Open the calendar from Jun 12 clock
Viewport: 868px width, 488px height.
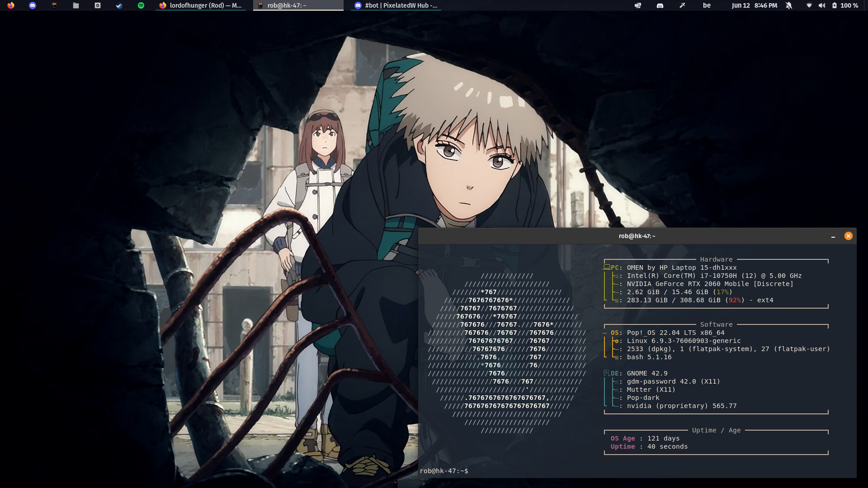click(x=755, y=5)
